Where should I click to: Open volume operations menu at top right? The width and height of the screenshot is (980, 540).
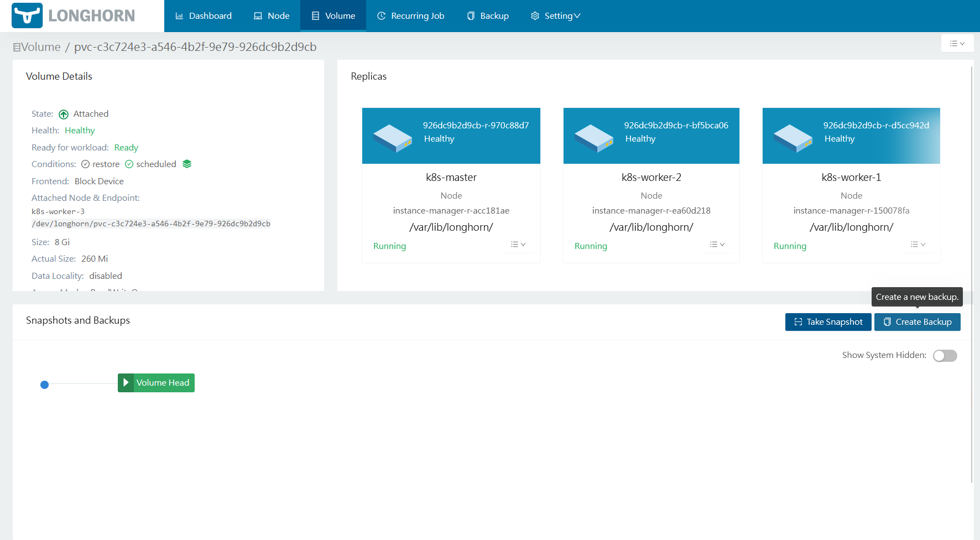(957, 43)
